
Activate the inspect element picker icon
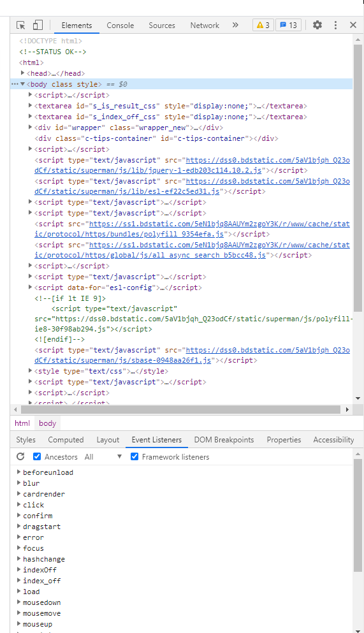click(x=21, y=25)
